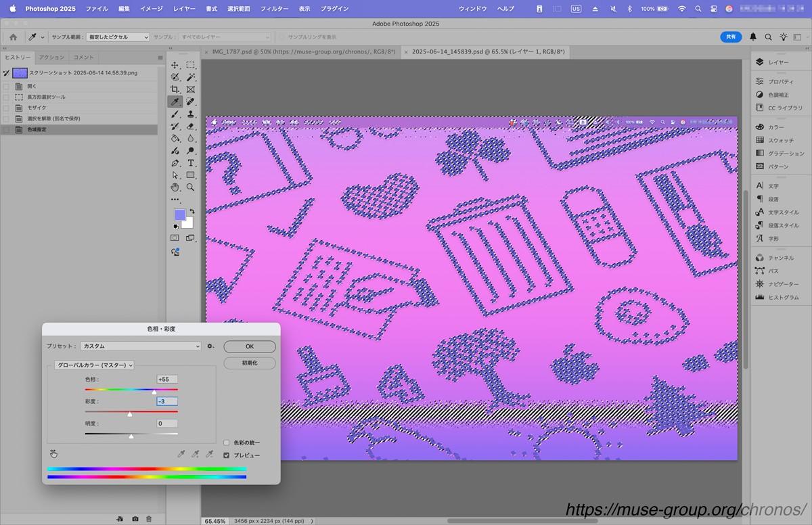The image size is (812, 525).
Task: Click the 初期化 button
Action: click(250, 363)
